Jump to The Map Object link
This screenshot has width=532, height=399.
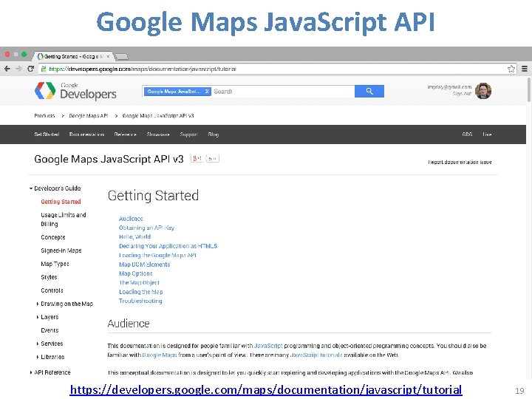pyautogui.click(x=139, y=282)
